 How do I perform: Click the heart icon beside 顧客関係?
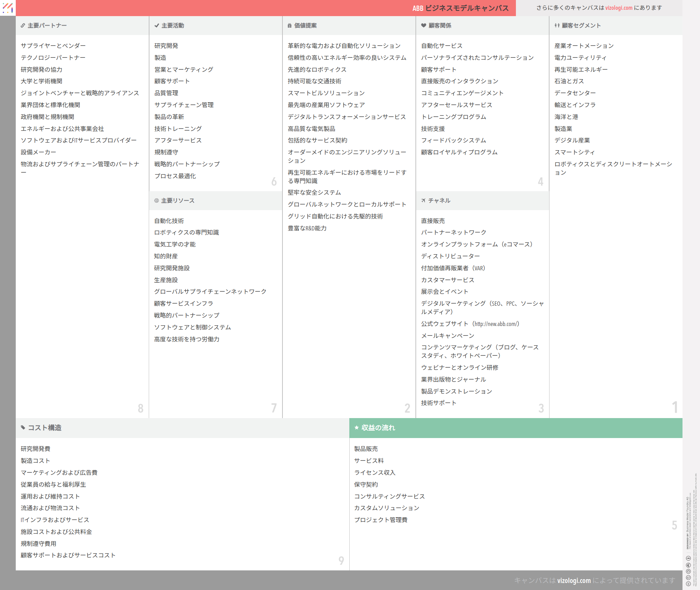423,26
